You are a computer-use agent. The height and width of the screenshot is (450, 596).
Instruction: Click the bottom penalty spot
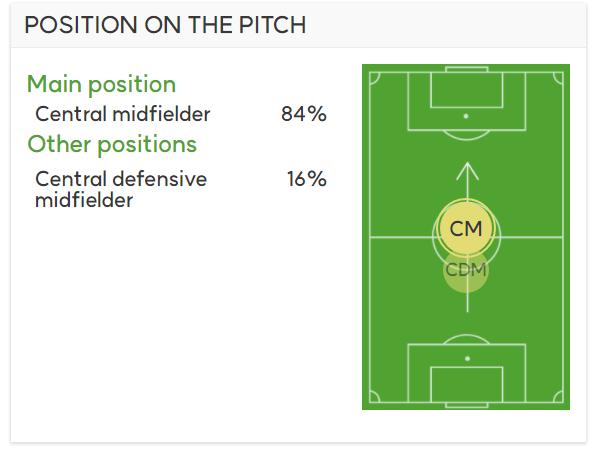(468, 358)
